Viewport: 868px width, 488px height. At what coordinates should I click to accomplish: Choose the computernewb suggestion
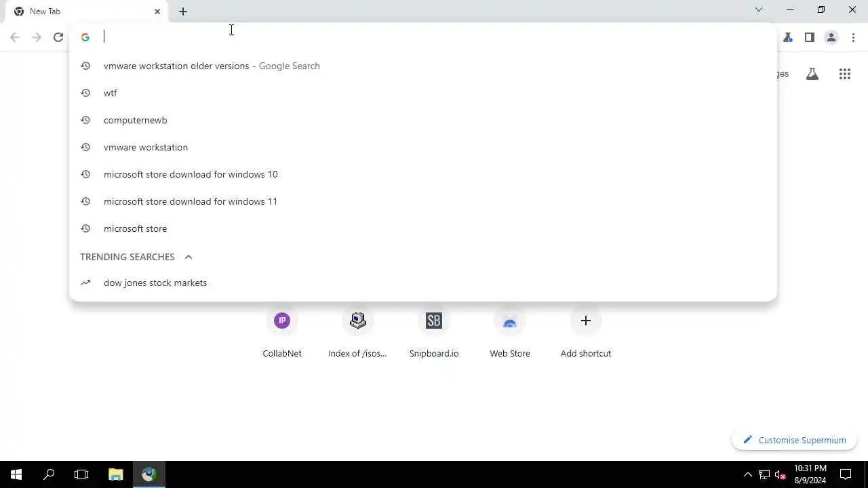pos(422,120)
